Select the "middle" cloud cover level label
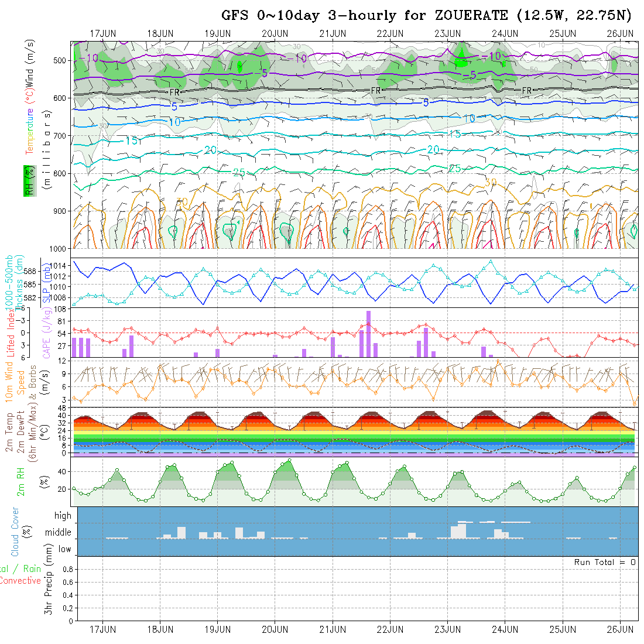 pos(59,533)
